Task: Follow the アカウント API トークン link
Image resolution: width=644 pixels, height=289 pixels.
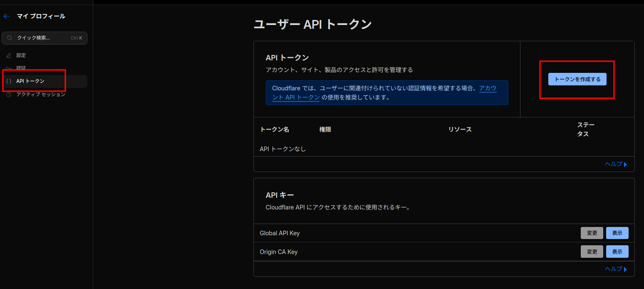Action: [487, 89]
